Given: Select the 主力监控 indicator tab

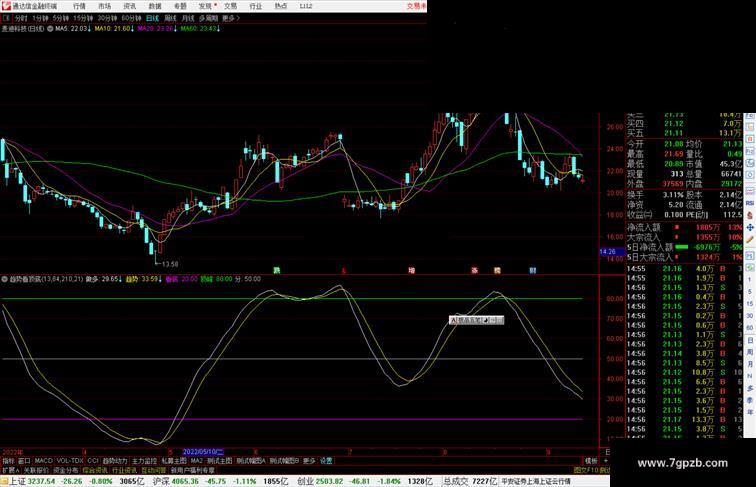Looking at the screenshot, I should point(144,461).
